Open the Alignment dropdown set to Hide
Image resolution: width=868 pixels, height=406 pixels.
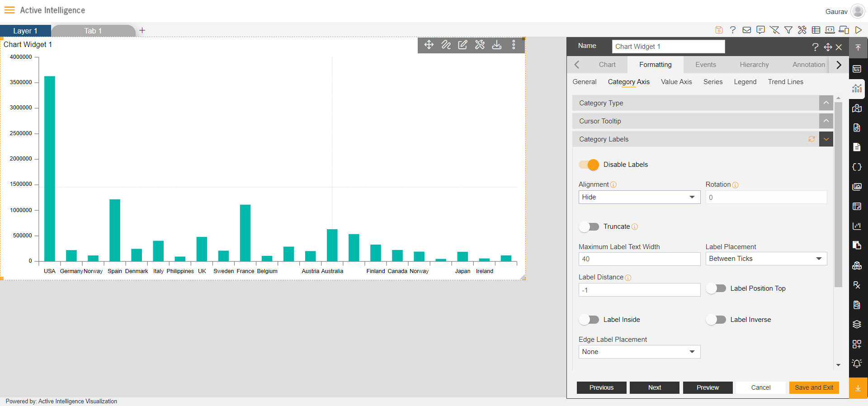(639, 197)
